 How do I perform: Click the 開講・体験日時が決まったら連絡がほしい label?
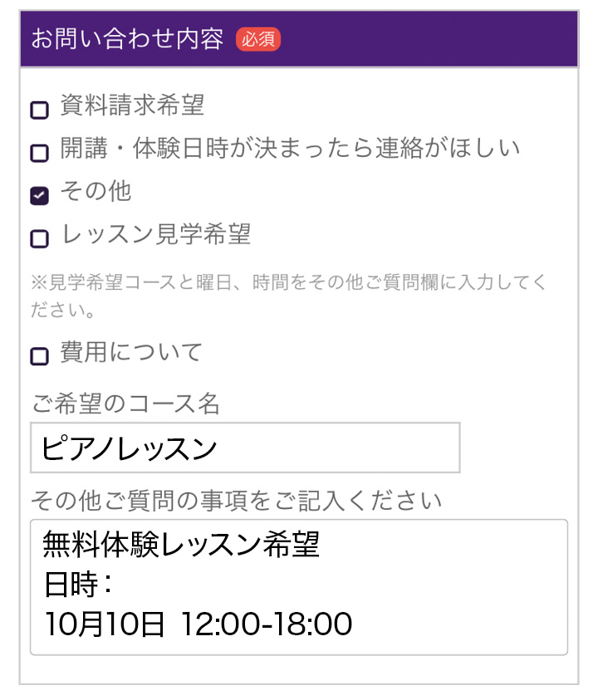point(291,148)
